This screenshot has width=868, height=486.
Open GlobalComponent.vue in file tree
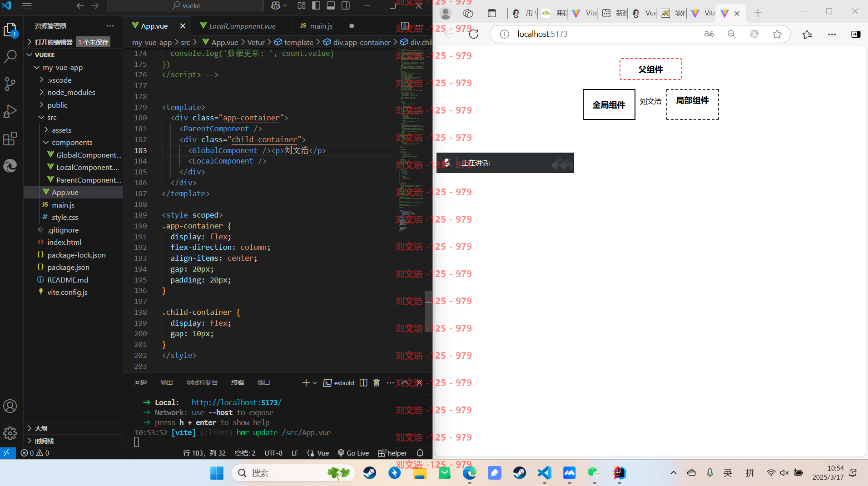(73, 155)
